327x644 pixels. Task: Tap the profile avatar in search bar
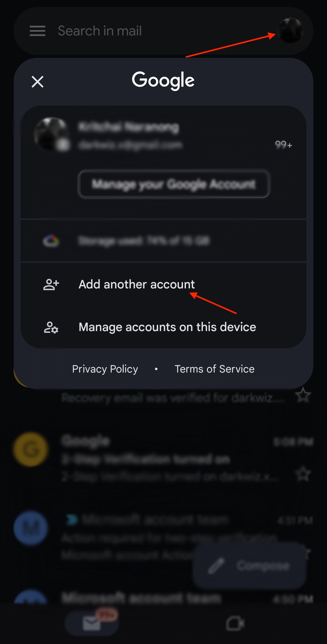[x=290, y=31]
